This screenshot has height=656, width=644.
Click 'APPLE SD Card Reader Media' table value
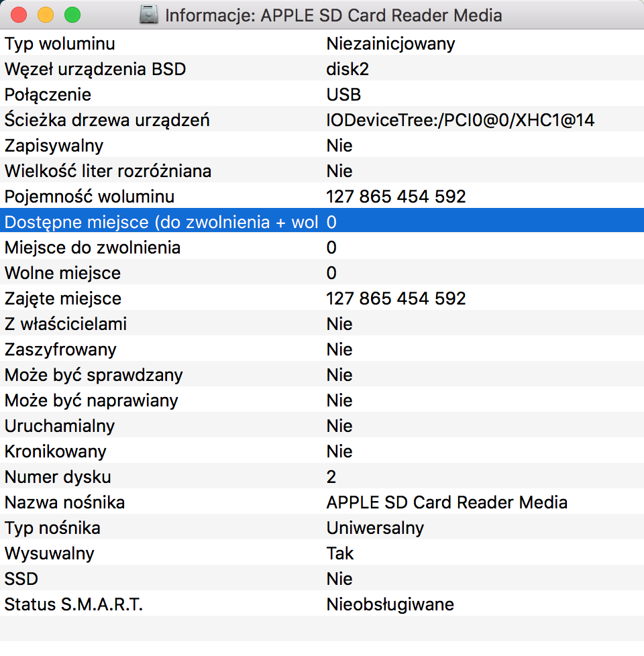[447, 502]
